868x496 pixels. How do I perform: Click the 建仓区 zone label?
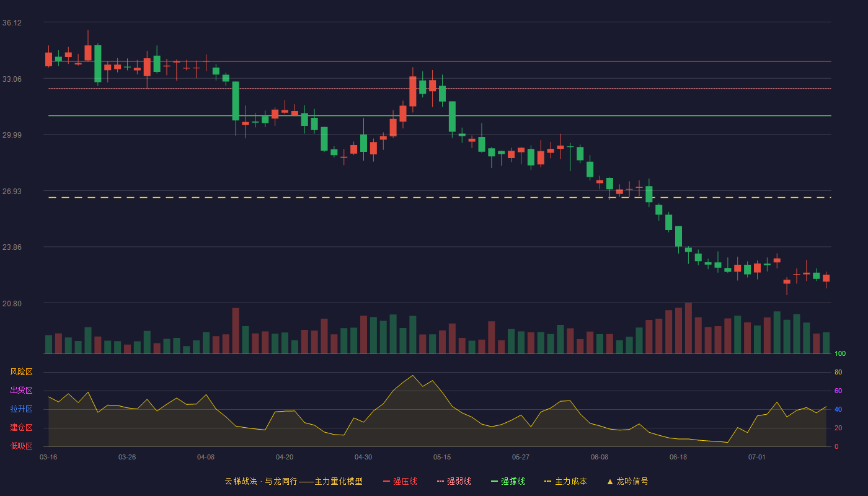click(21, 428)
